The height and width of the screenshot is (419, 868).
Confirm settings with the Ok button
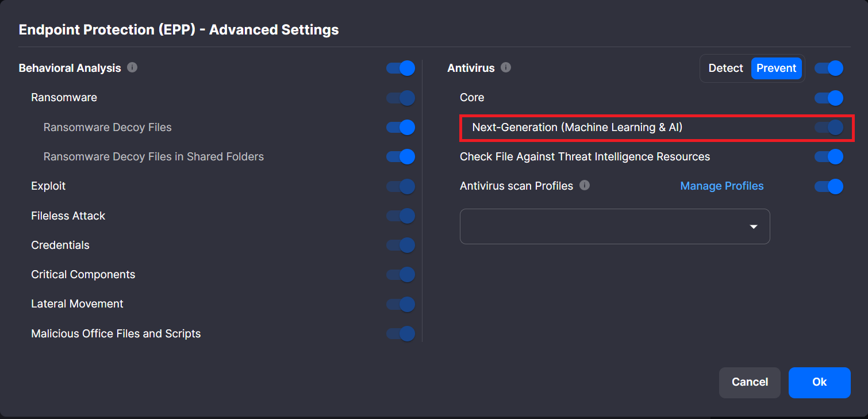(819, 382)
